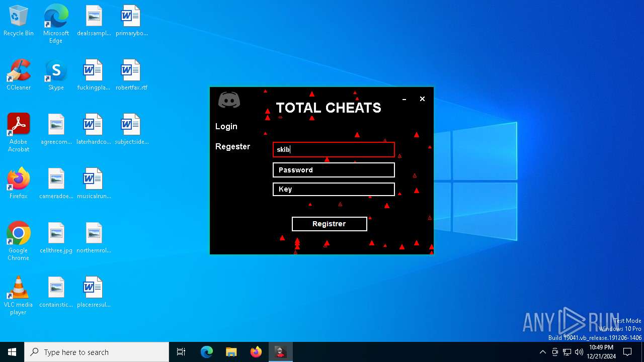Click the Key input field
The image size is (644, 362).
coord(334,189)
